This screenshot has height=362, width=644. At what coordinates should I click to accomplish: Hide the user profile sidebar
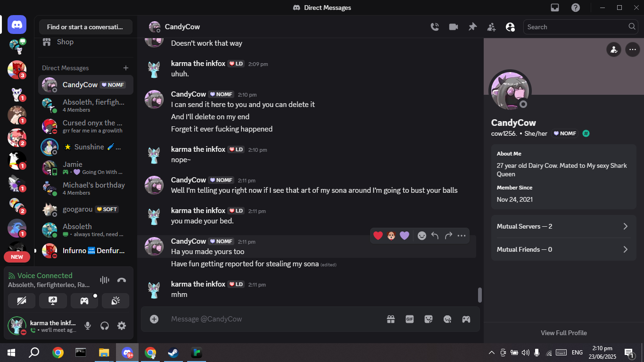[510, 27]
